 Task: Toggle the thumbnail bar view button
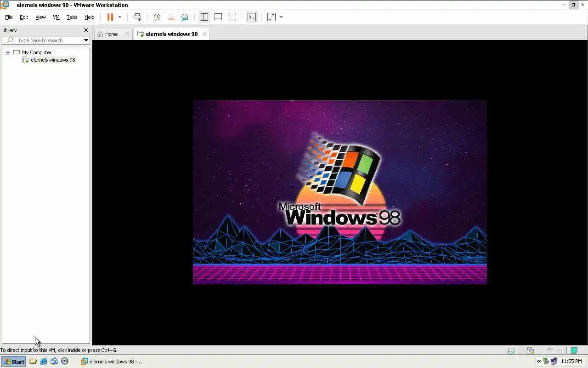click(218, 17)
